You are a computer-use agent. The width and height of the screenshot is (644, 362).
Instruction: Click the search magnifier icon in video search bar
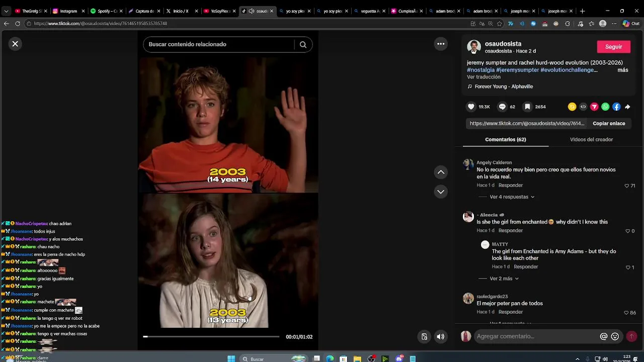click(x=303, y=44)
